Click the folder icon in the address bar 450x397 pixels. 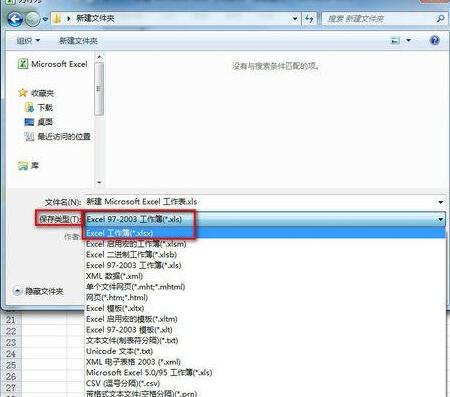point(57,19)
